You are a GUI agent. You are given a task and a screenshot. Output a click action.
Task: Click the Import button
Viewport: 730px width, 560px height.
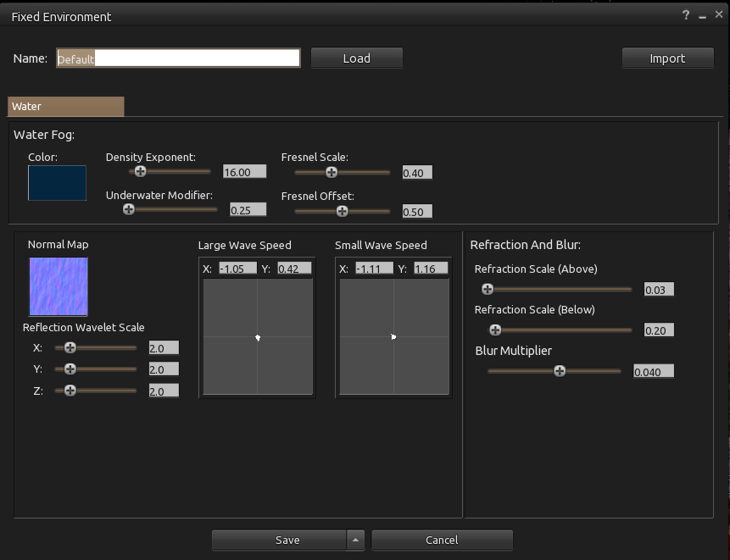tap(667, 58)
